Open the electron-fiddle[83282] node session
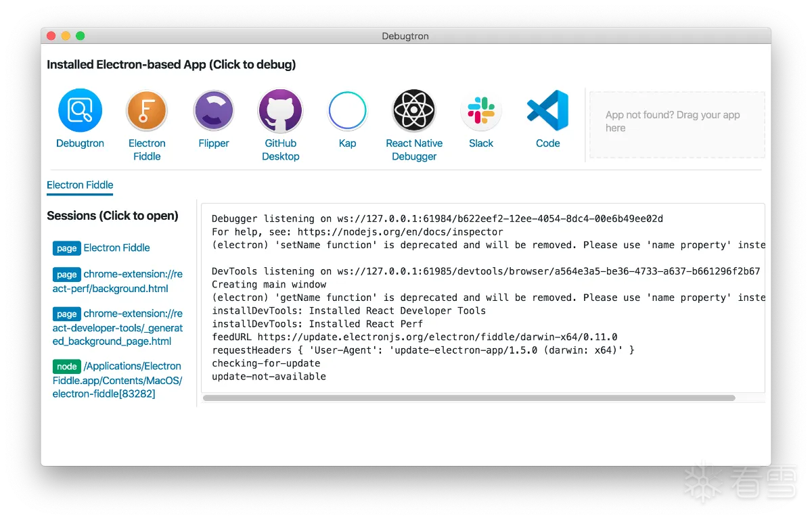812x520 pixels. pyautogui.click(x=118, y=380)
